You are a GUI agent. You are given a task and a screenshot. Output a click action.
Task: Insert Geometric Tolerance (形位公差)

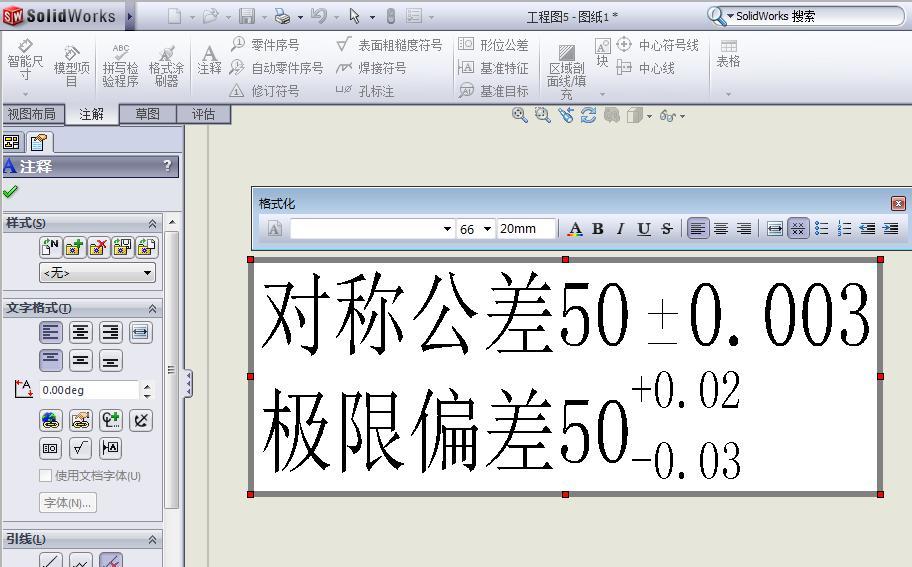(x=493, y=45)
